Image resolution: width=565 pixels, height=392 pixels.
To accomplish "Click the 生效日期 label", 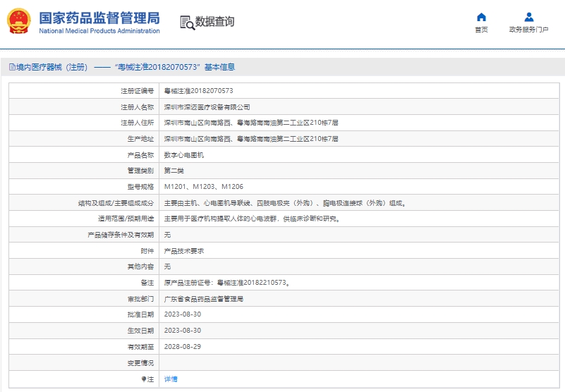I will click(140, 331).
